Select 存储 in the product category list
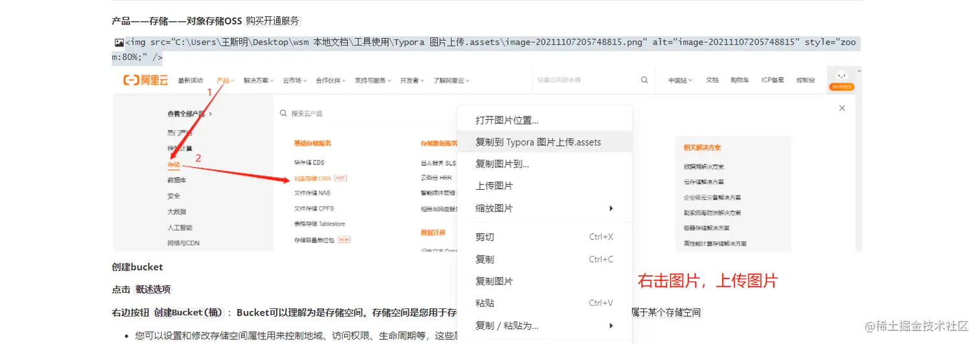 point(174,165)
